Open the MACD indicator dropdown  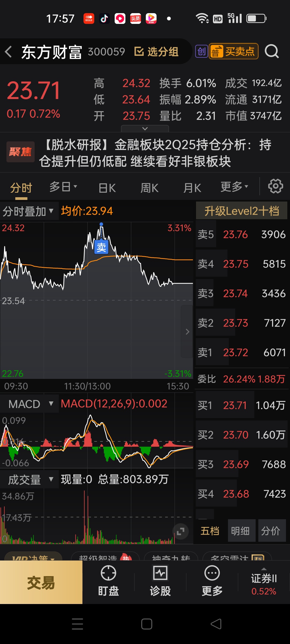[x=29, y=404]
